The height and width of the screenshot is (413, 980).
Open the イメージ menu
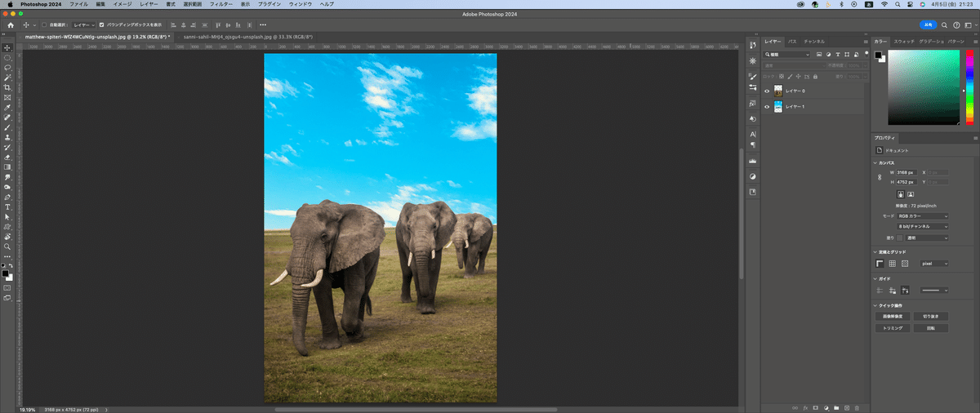122,4
